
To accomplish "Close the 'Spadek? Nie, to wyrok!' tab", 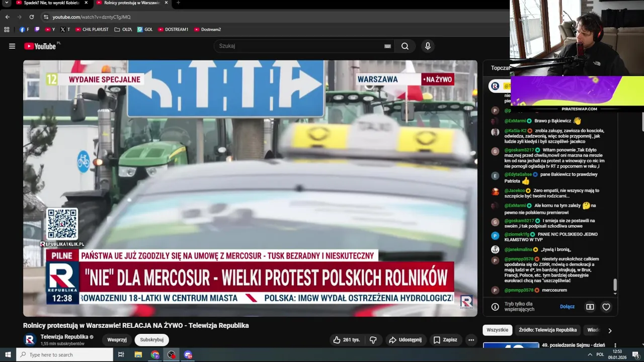I will point(86,3).
